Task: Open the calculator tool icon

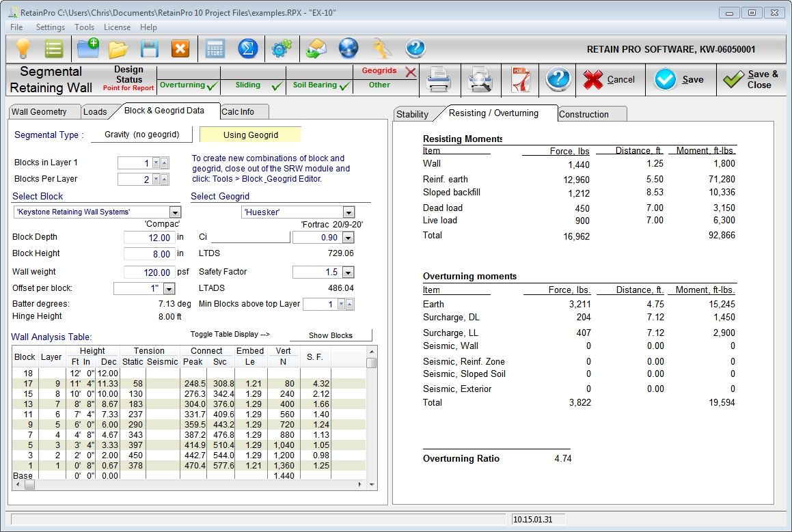Action: click(215, 48)
